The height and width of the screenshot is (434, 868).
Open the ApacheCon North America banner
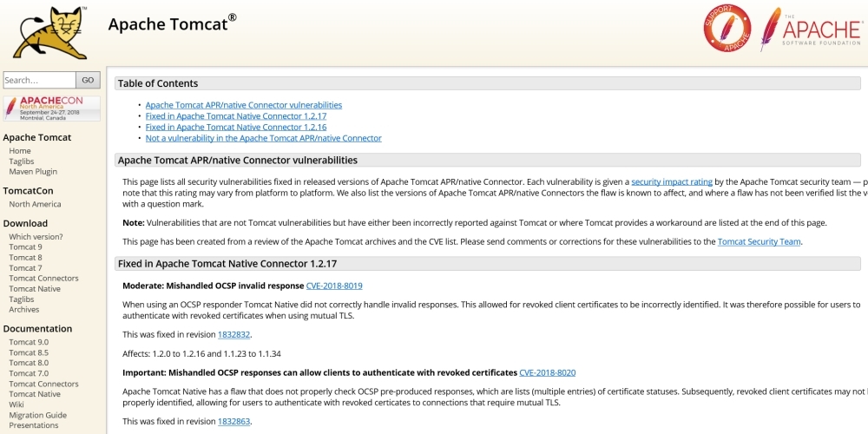[52, 108]
